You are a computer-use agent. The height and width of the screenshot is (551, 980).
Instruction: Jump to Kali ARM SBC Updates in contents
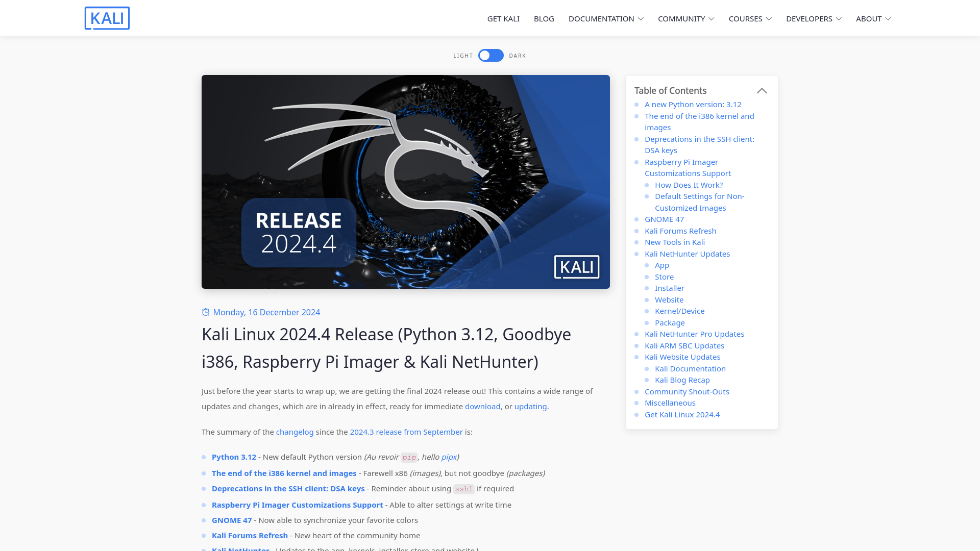point(684,346)
